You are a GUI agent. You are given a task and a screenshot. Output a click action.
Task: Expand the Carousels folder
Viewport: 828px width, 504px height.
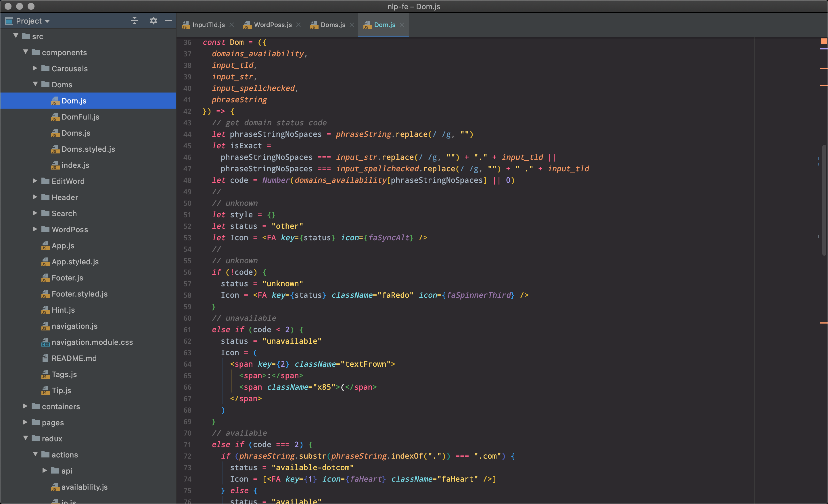(35, 68)
